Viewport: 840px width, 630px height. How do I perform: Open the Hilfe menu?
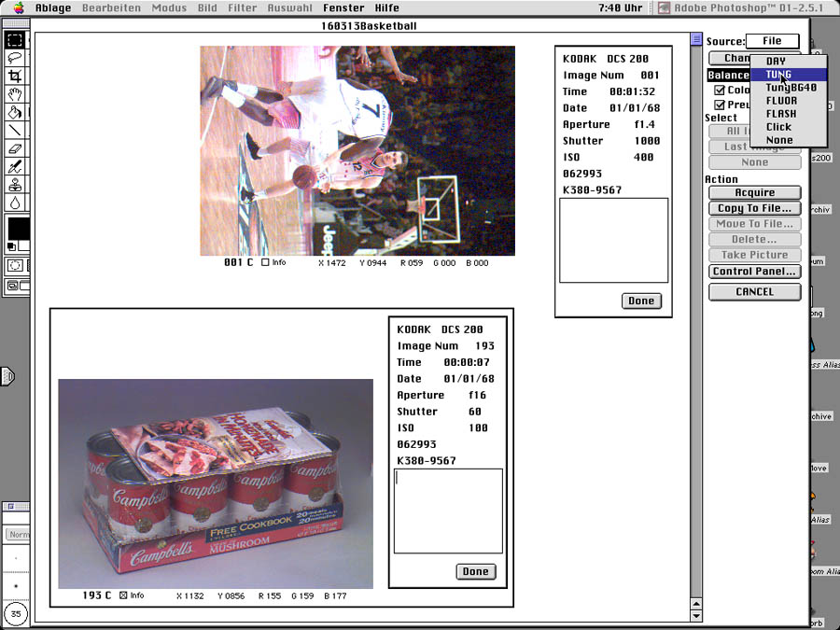386,7
